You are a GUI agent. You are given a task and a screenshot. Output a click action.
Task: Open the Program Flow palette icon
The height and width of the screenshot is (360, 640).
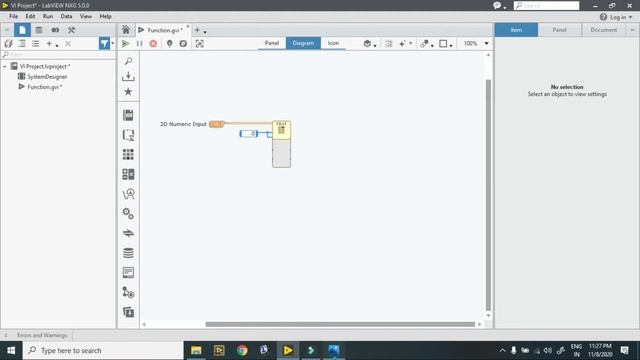click(128, 115)
